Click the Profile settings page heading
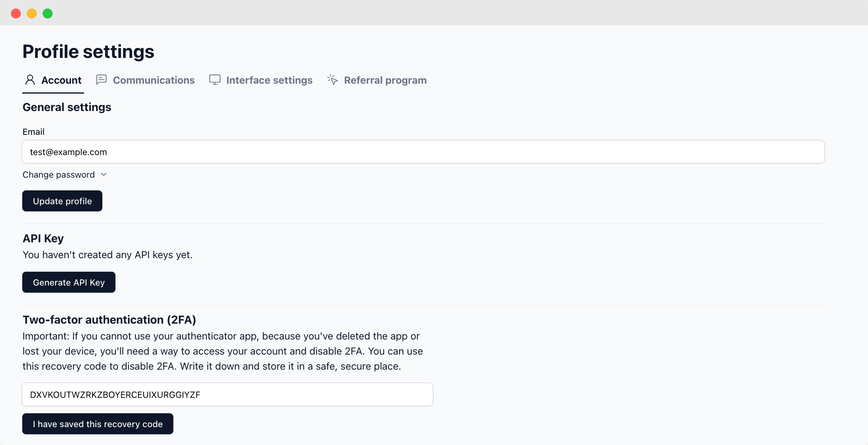 pos(88,52)
